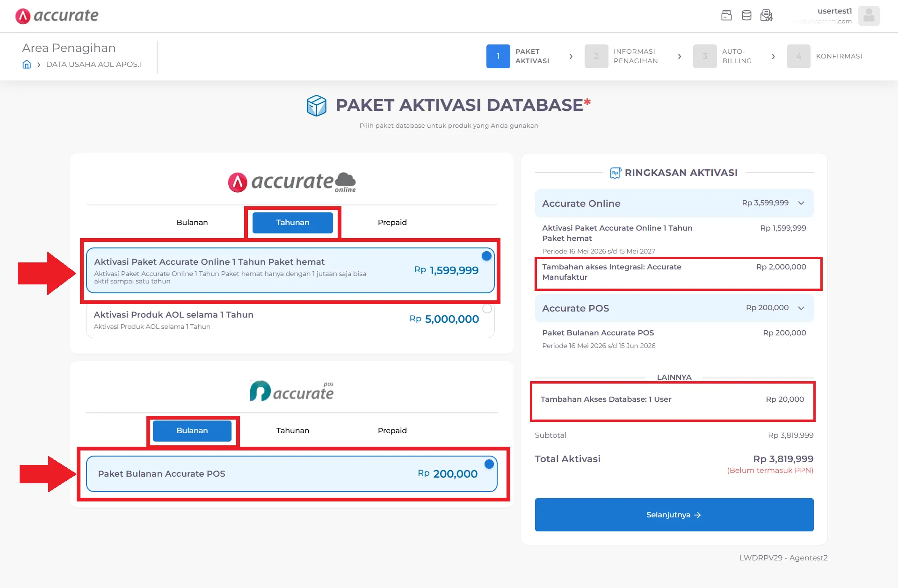The image size is (898, 588).
Task: Switch Accurate POS to Prepaid tab
Action: coord(392,431)
